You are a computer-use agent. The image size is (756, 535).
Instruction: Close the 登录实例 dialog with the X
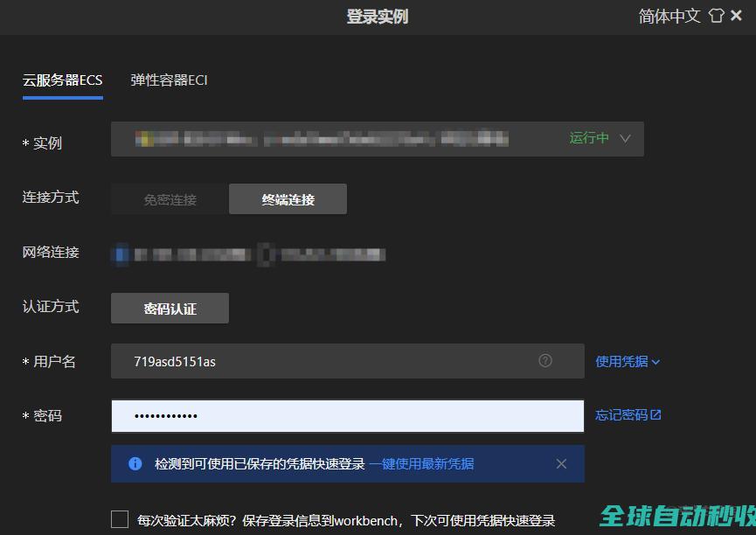pyautogui.click(x=736, y=16)
